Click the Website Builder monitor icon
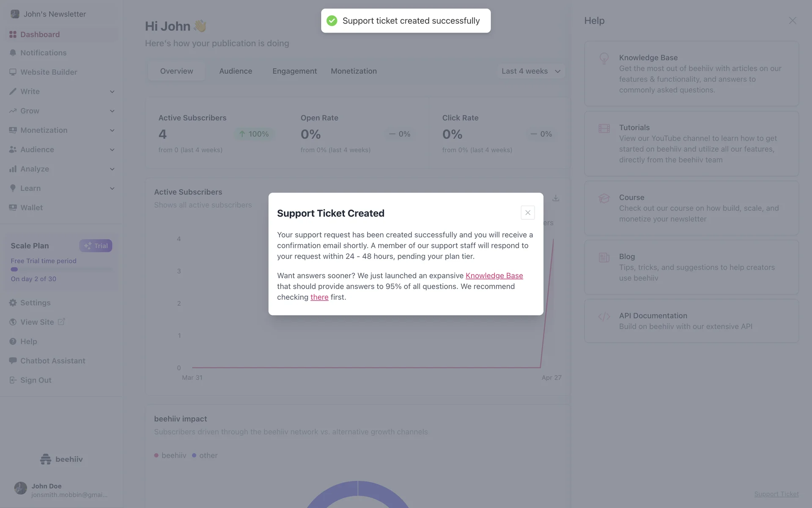This screenshot has width=812, height=508. point(13,72)
